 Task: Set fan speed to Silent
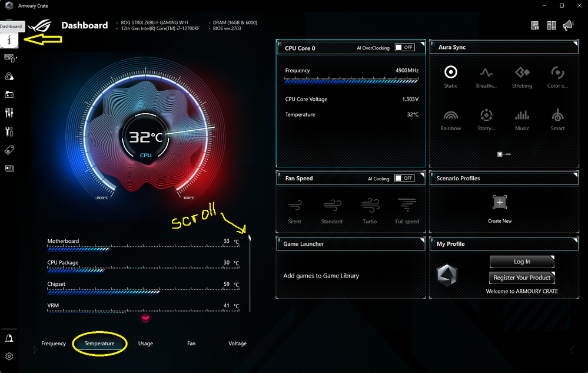pos(295,211)
